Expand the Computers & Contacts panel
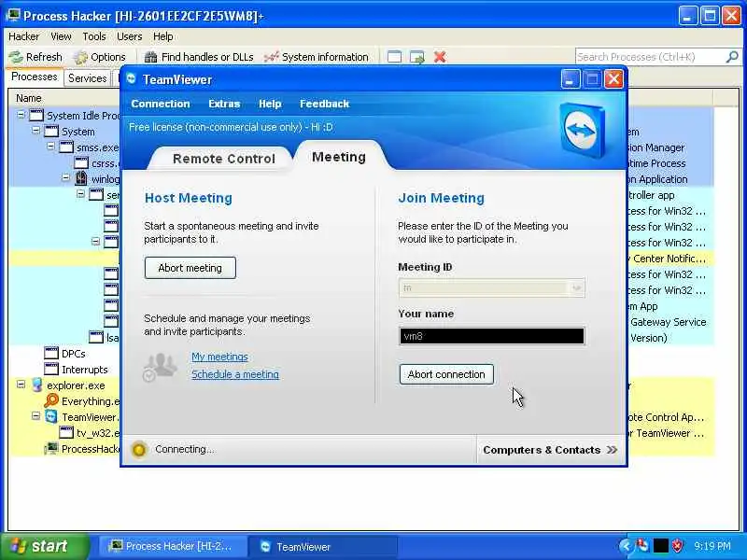The height and width of the screenshot is (560, 747). tap(550, 450)
